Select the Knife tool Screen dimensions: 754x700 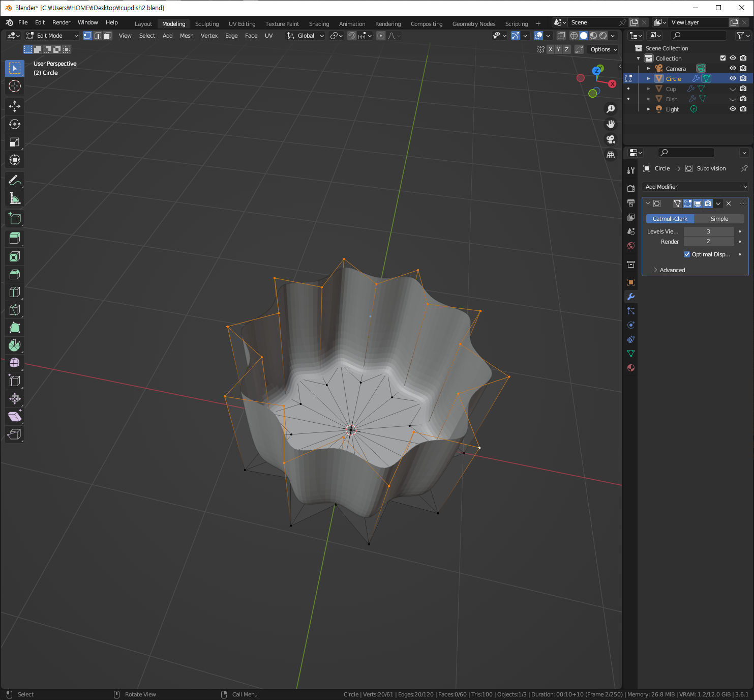tap(15, 310)
